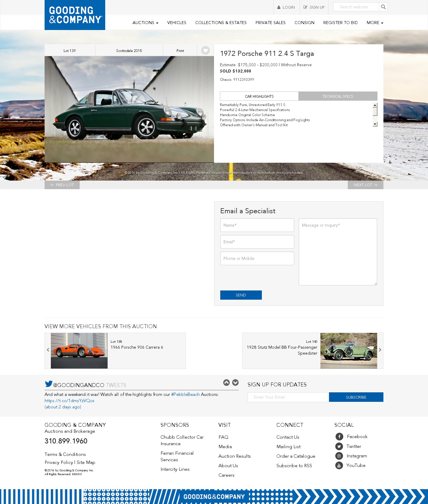
Task: Send the specialist email form
Action: [x=241, y=295]
